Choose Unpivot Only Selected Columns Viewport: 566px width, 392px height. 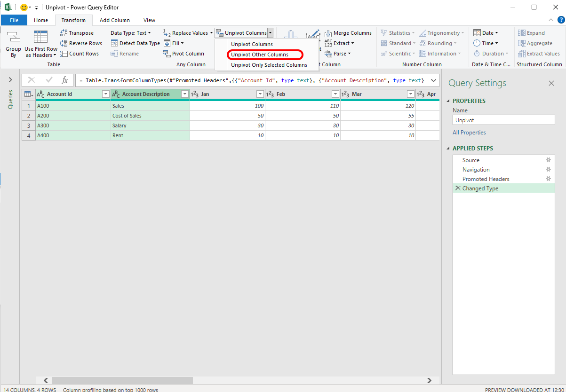tap(269, 65)
